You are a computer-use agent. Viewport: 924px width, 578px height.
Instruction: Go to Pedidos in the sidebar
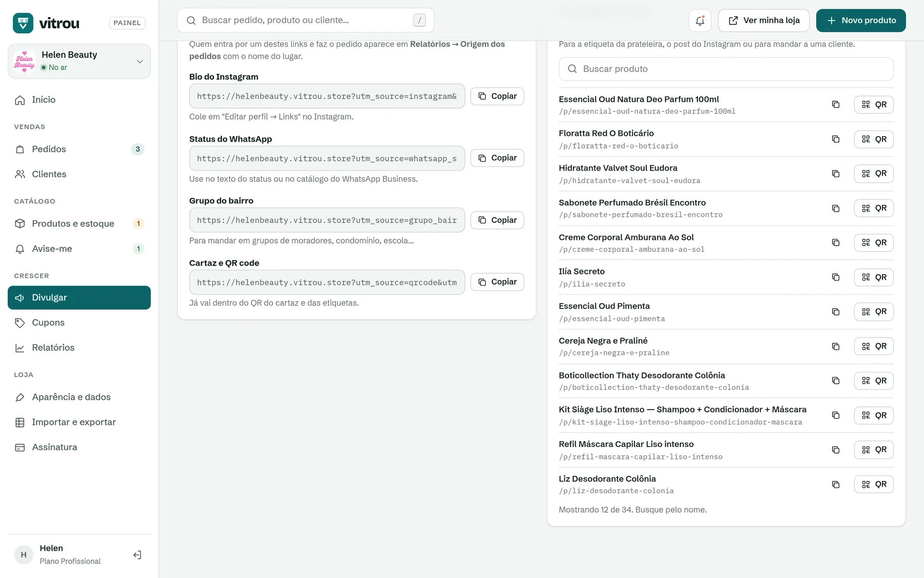(79, 149)
